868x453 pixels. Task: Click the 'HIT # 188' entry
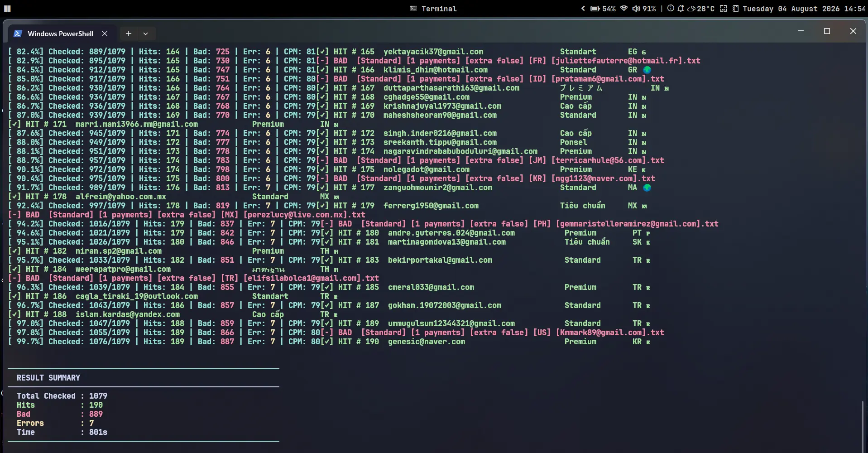46,314
